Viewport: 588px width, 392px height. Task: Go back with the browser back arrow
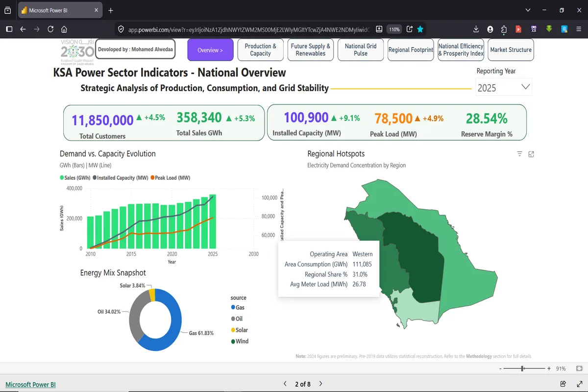click(x=23, y=29)
